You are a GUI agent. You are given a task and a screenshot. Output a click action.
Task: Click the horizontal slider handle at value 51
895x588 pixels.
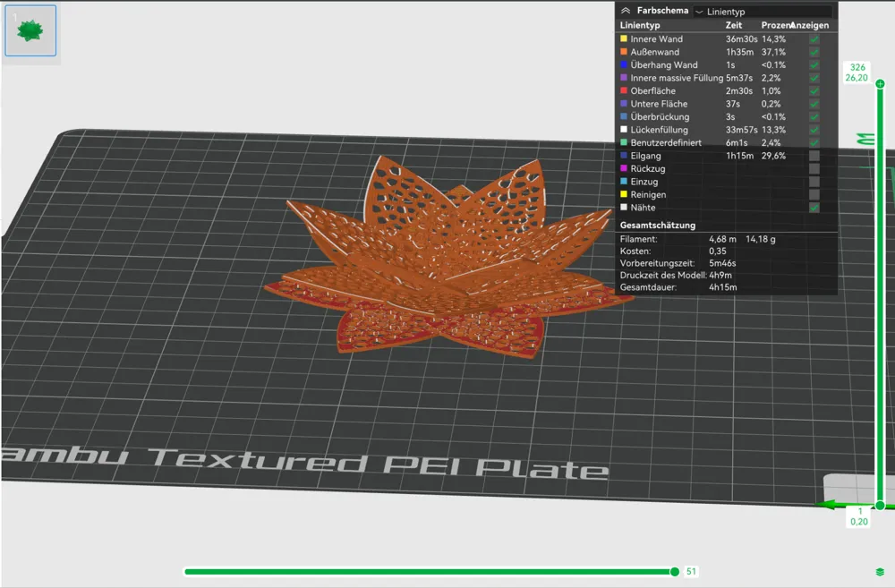pyautogui.click(x=675, y=569)
